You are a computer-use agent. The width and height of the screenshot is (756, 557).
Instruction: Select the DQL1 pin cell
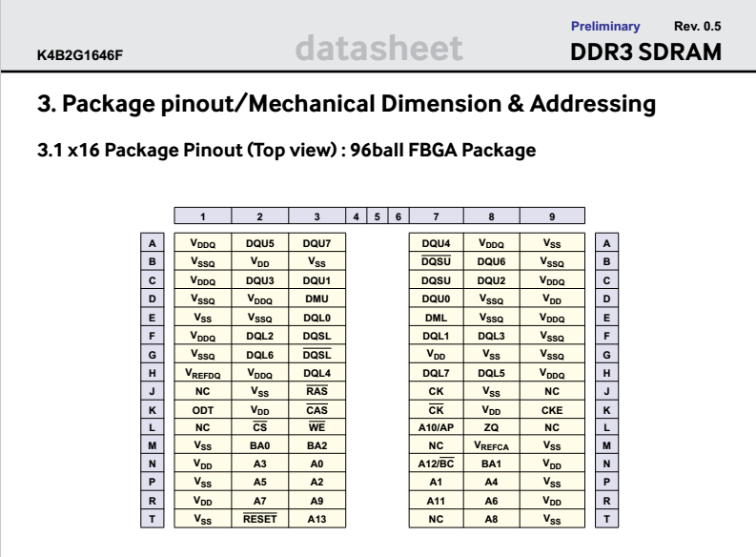(x=436, y=335)
